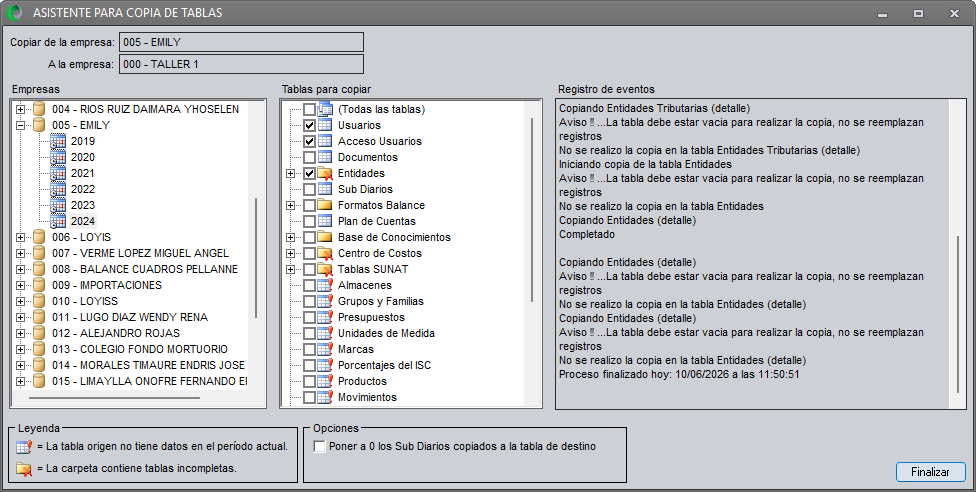Click the period icon beside year 2024
The width and height of the screenshot is (976, 492).
(x=58, y=221)
